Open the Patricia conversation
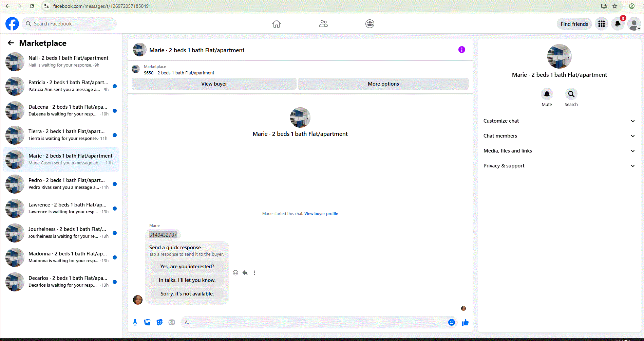Screen dimensions: 644x341 point(61,86)
